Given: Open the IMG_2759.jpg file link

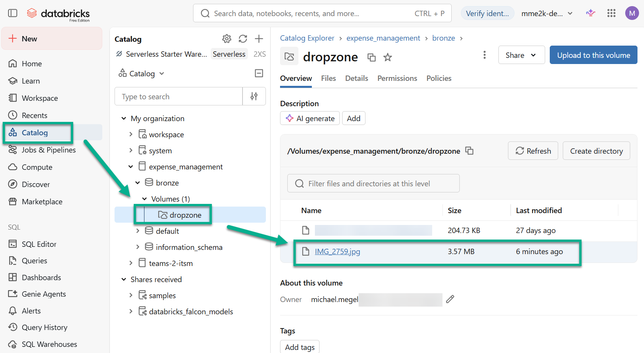Looking at the screenshot, I should [x=337, y=251].
